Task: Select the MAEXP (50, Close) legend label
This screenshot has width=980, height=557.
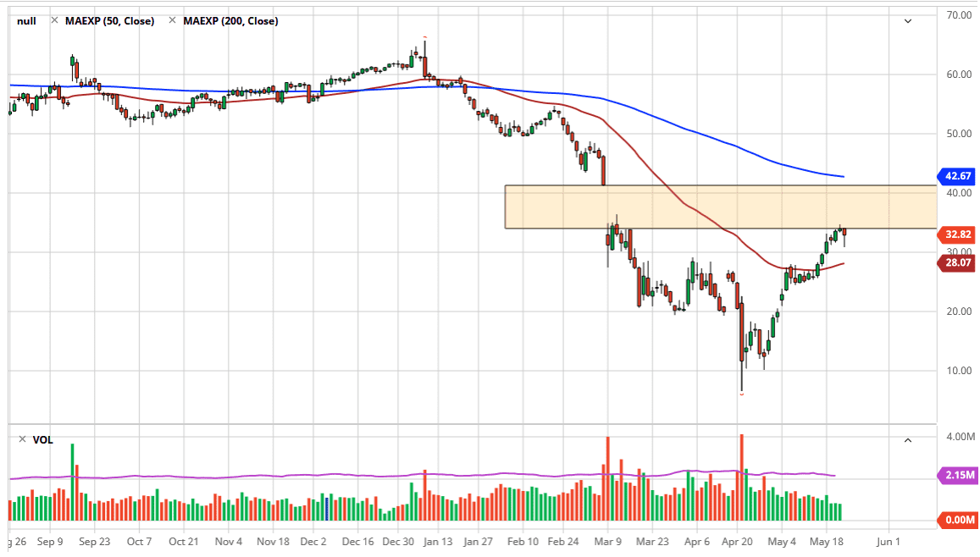Action: click(109, 21)
